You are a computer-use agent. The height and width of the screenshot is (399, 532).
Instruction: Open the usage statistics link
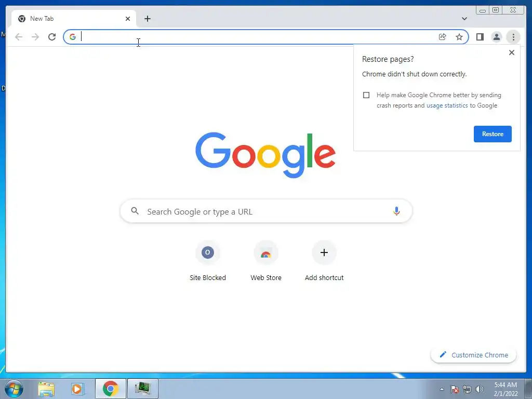coord(447,105)
